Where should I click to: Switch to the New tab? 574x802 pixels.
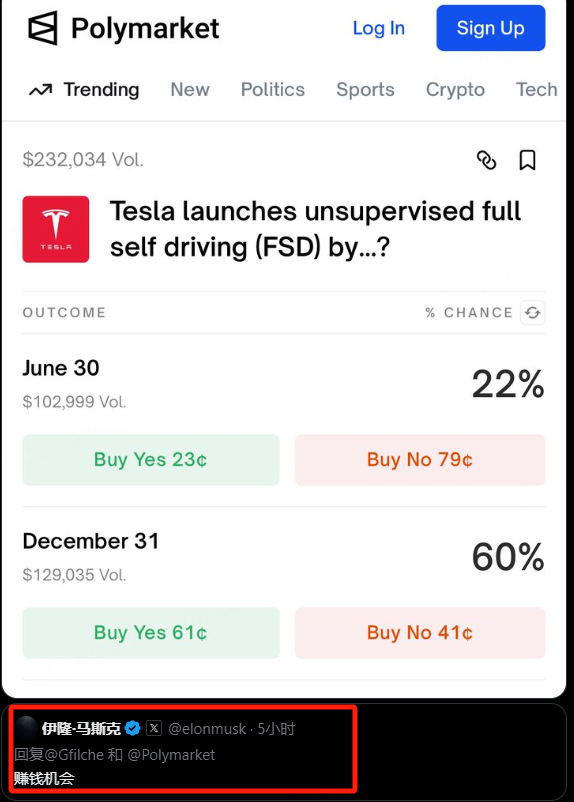tap(190, 90)
